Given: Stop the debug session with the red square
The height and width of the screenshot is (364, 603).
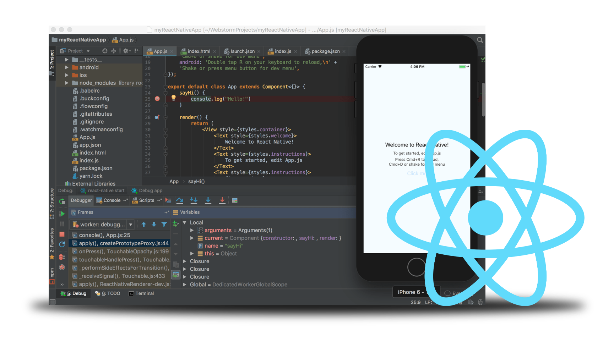Looking at the screenshot, I should click(x=62, y=234).
